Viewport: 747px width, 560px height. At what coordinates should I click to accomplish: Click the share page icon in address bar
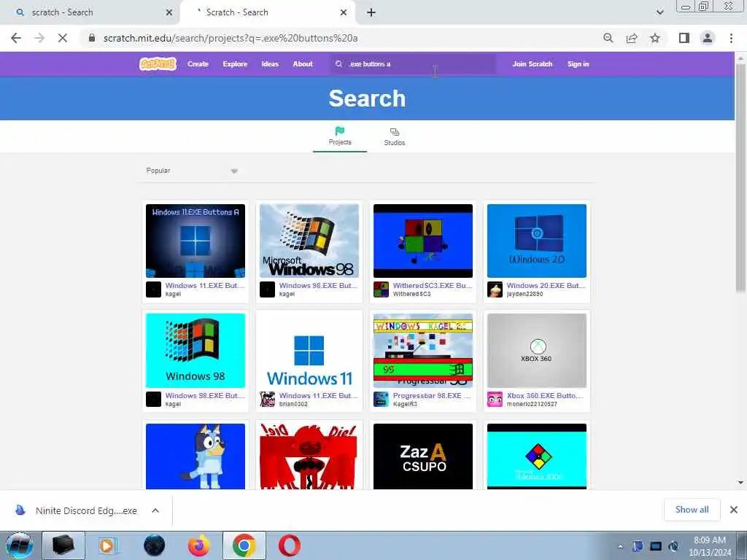[x=632, y=38]
